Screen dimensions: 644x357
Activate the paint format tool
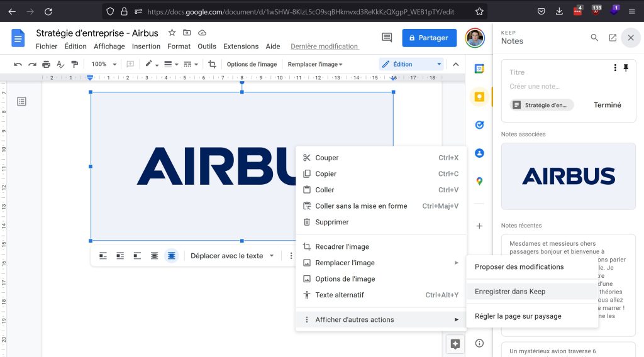75,65
